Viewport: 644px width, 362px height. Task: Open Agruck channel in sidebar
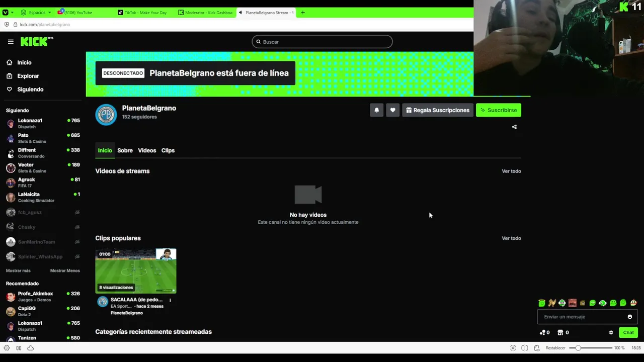43,183
